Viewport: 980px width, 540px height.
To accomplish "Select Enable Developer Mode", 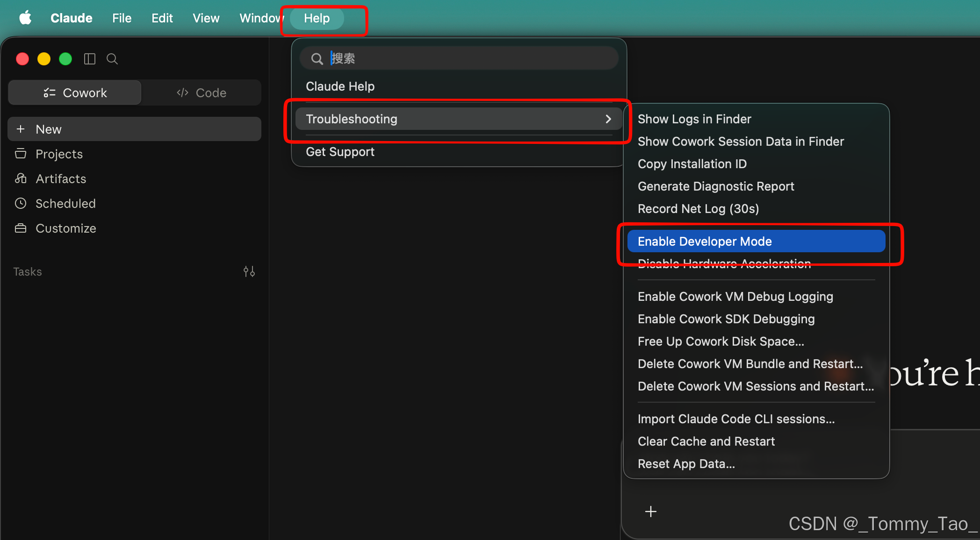I will 757,242.
